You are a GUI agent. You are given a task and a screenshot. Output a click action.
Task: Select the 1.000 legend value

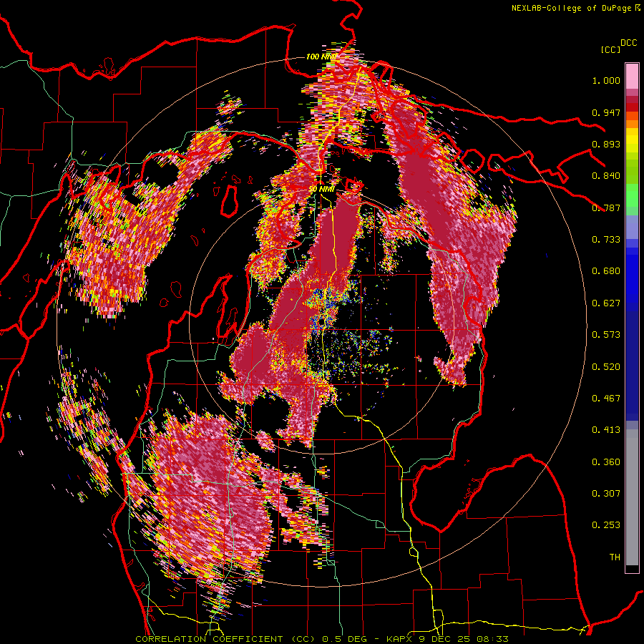606,80
